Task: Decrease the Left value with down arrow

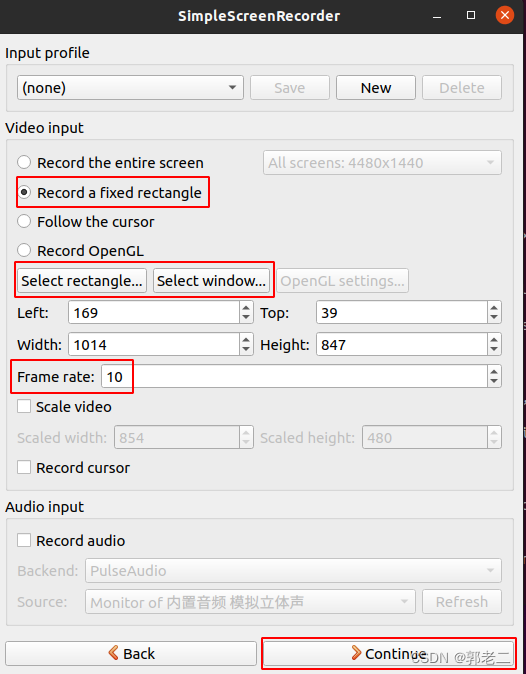Action: [x=246, y=318]
